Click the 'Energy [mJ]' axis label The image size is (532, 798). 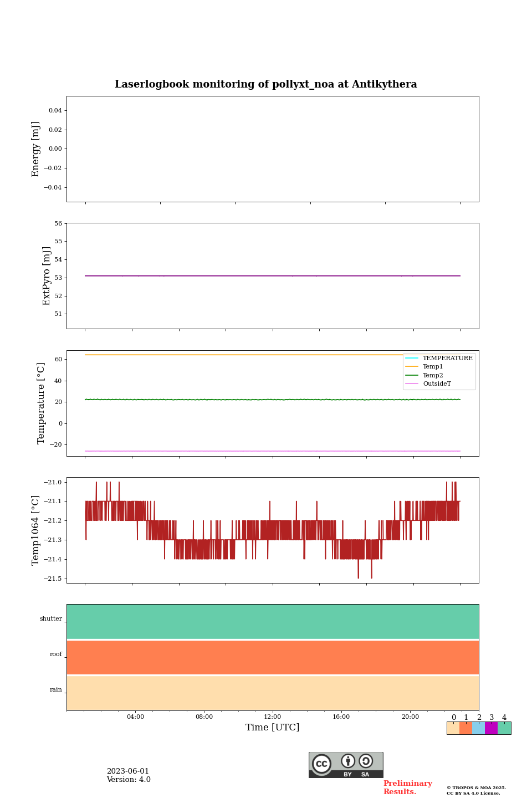(x=36, y=149)
